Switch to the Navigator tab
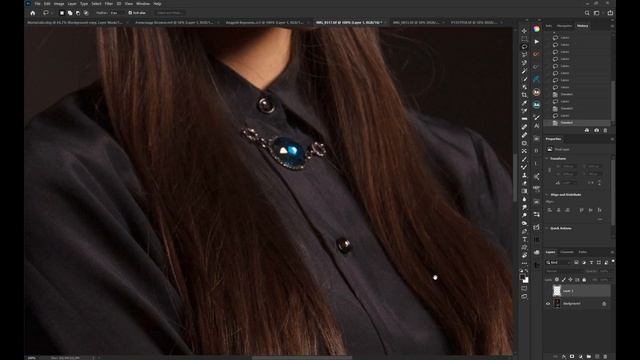The width and height of the screenshot is (640, 360). tap(564, 26)
